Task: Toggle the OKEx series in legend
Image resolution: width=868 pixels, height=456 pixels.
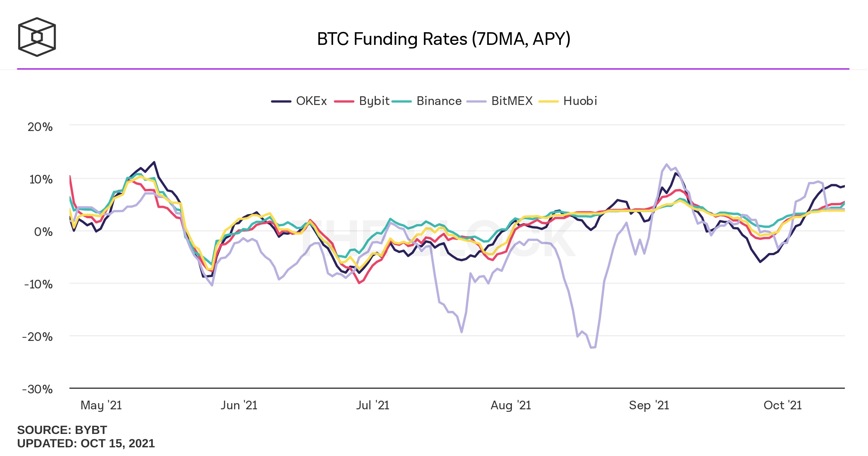Action: point(311,101)
